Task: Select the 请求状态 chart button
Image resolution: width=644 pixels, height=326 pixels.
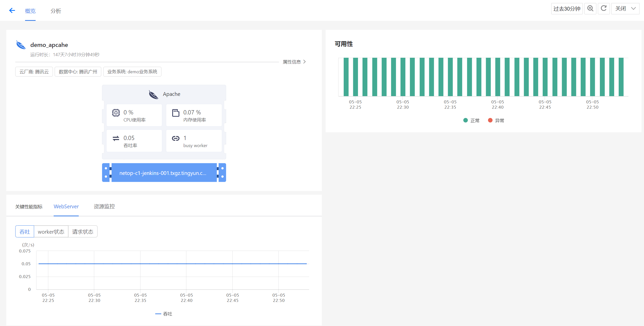Action: 83,231
